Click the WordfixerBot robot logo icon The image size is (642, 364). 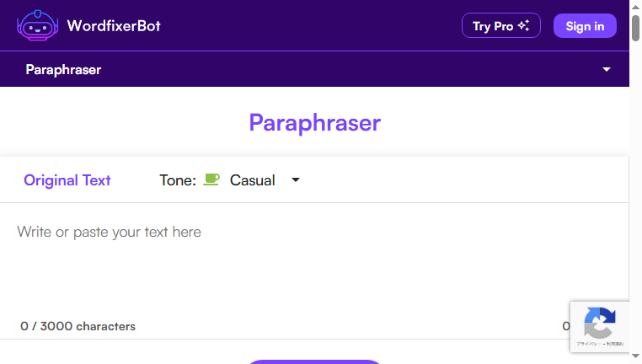37,25
